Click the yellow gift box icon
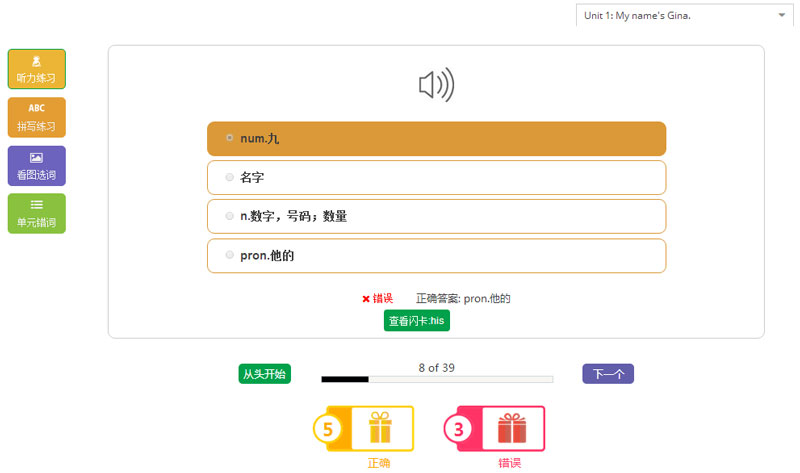The image size is (800, 473). tap(380, 428)
